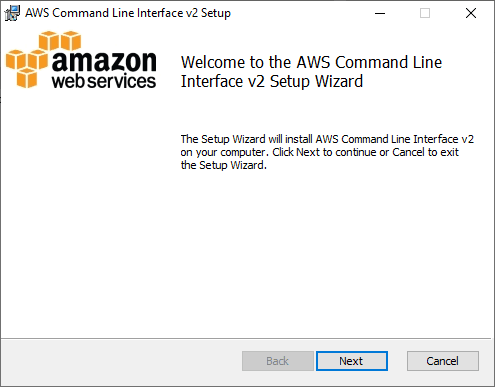The width and height of the screenshot is (495, 387).
Task: Click the bold amazon wordmark
Action: pos(104,62)
